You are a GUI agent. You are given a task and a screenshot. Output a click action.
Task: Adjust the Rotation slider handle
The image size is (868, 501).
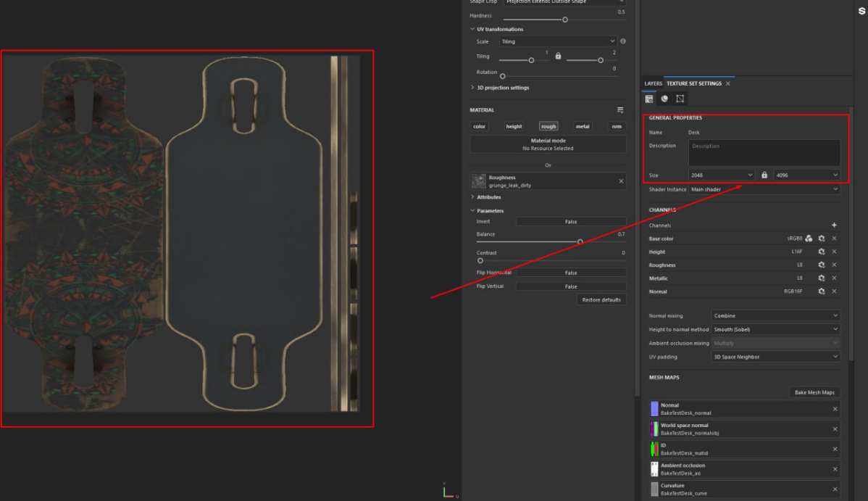click(x=503, y=76)
